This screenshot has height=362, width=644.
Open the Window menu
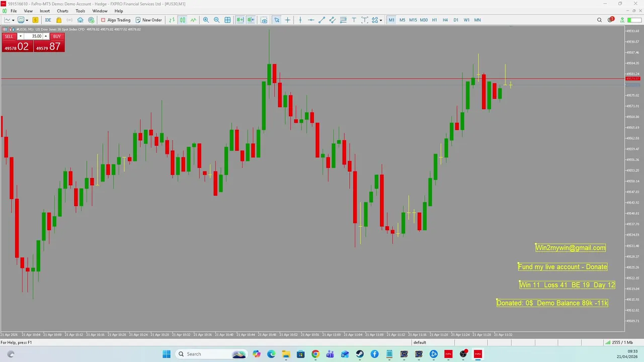coord(100,11)
